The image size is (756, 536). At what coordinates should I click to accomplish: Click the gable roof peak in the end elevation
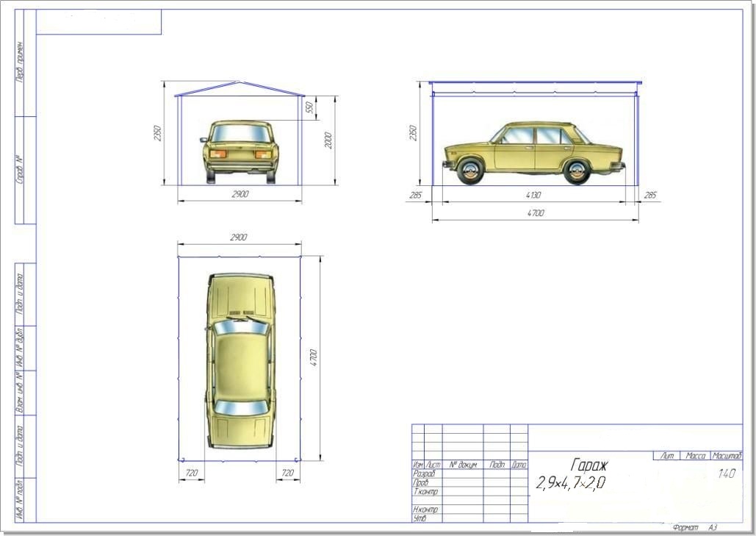237,82
